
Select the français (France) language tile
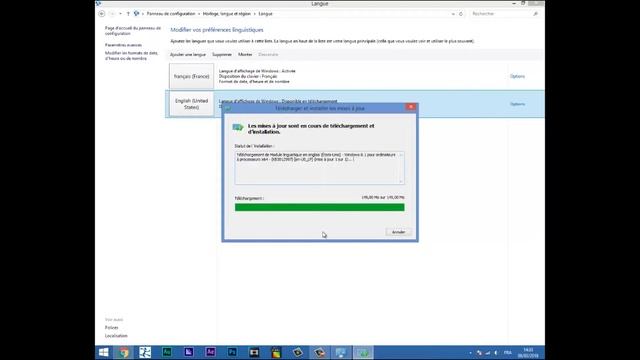pyautogui.click(x=191, y=76)
